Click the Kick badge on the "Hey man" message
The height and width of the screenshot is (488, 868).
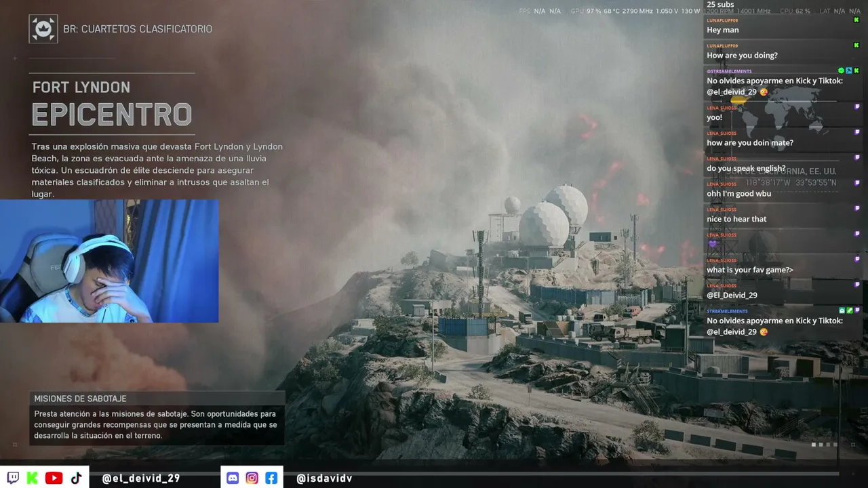tap(856, 20)
